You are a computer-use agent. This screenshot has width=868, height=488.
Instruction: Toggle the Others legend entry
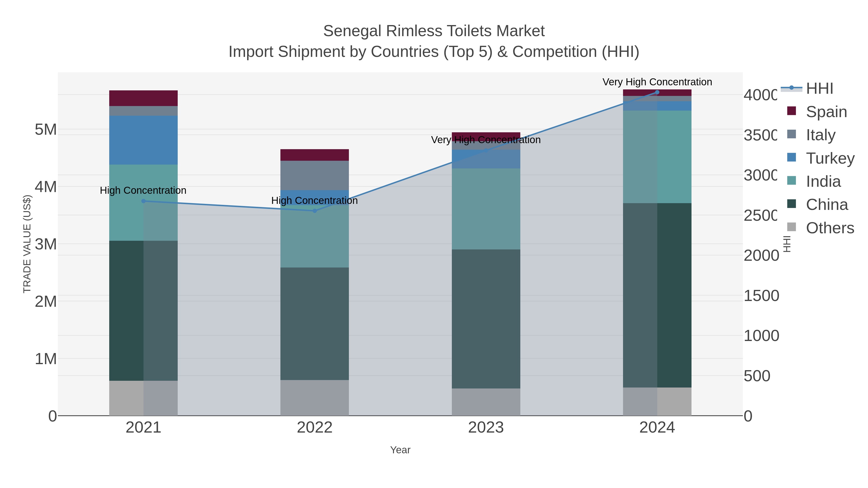pyautogui.click(x=820, y=228)
